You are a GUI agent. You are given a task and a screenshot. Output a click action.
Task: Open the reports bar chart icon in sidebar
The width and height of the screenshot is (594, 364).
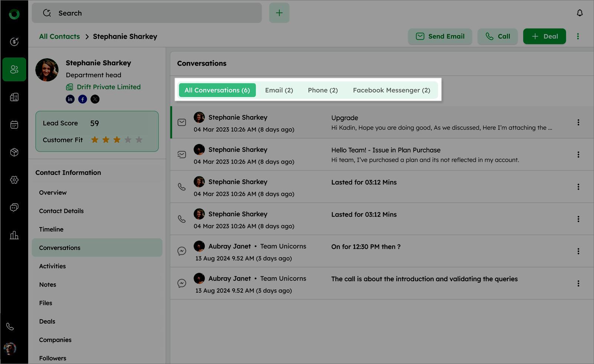pos(14,235)
